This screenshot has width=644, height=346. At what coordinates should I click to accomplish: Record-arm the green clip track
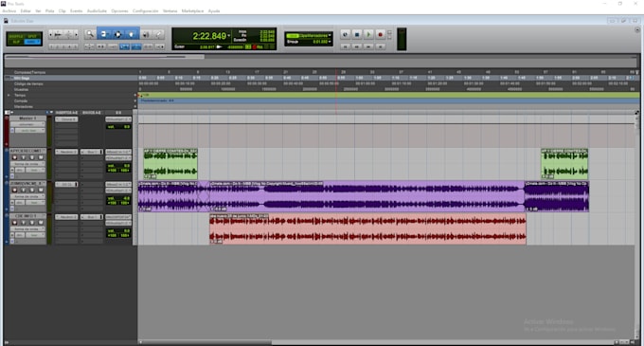coord(15,157)
